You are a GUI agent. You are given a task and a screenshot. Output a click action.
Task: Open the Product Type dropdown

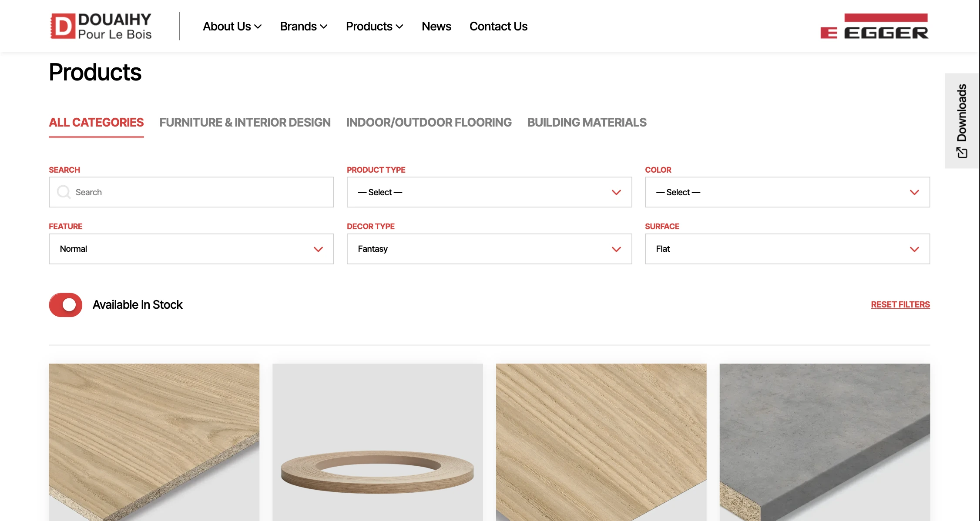click(489, 192)
